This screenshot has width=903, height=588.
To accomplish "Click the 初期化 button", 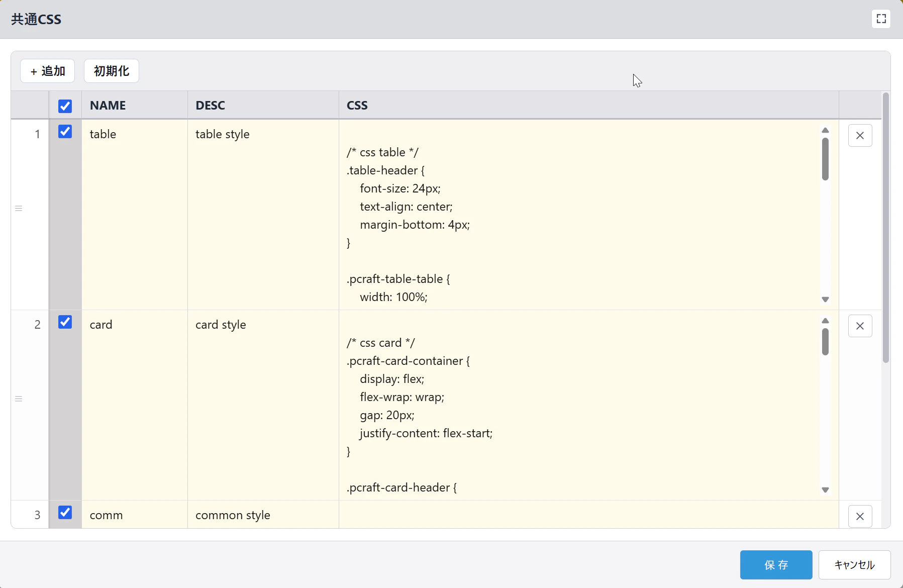I will tap(112, 71).
